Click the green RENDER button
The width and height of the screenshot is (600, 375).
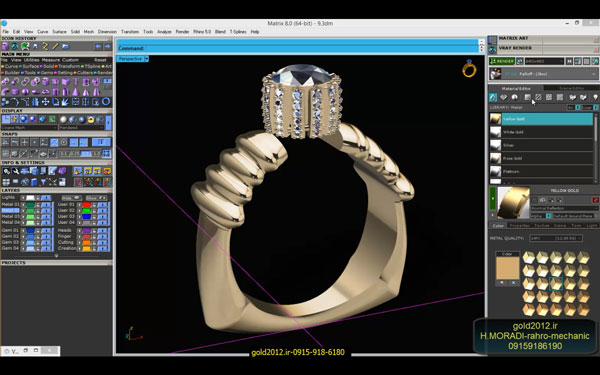tap(502, 61)
